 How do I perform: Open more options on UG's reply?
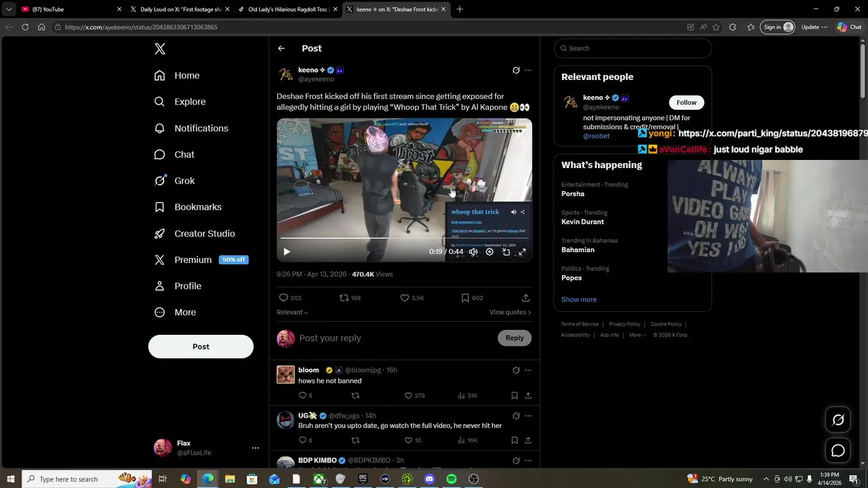click(528, 415)
